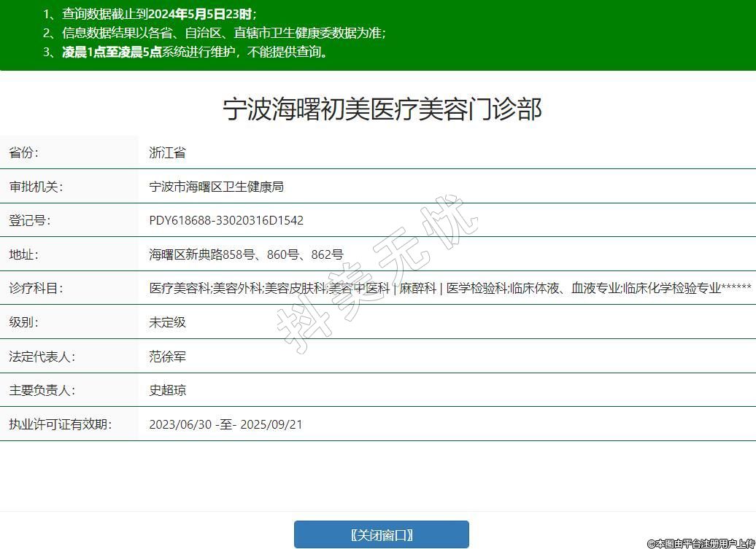This screenshot has height=549, width=756.
Task: Select the 地址 field label
Action: coord(24,254)
